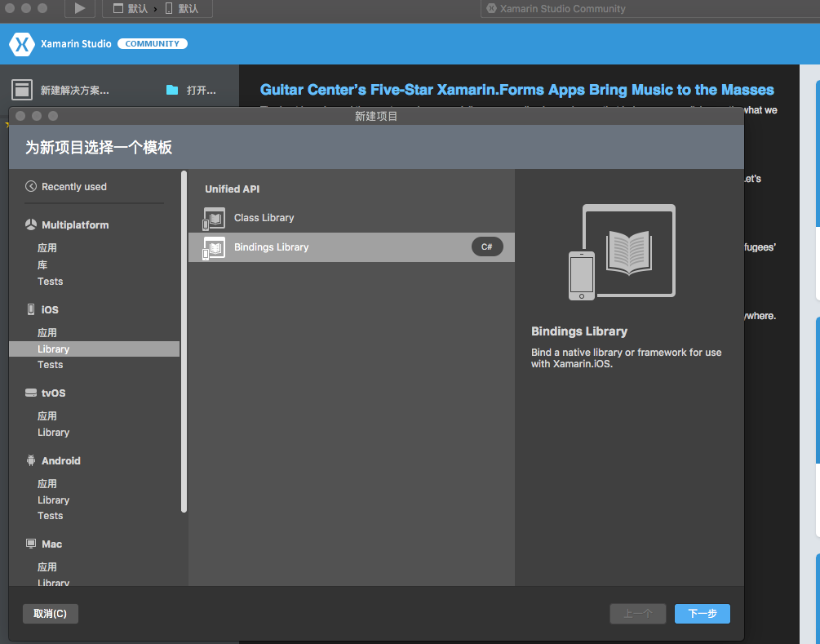Click the tvOS category icon
The width and height of the screenshot is (820, 644).
[x=31, y=393]
